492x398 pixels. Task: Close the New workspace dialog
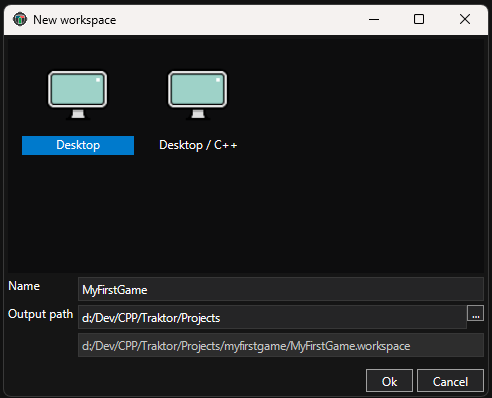465,19
